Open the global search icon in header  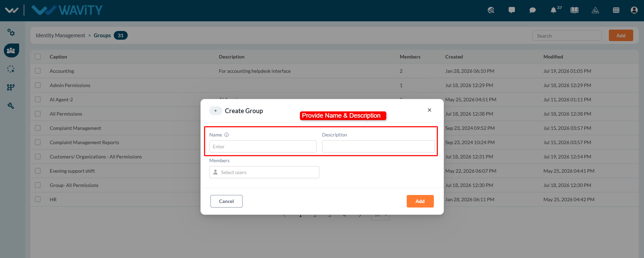[491, 10]
